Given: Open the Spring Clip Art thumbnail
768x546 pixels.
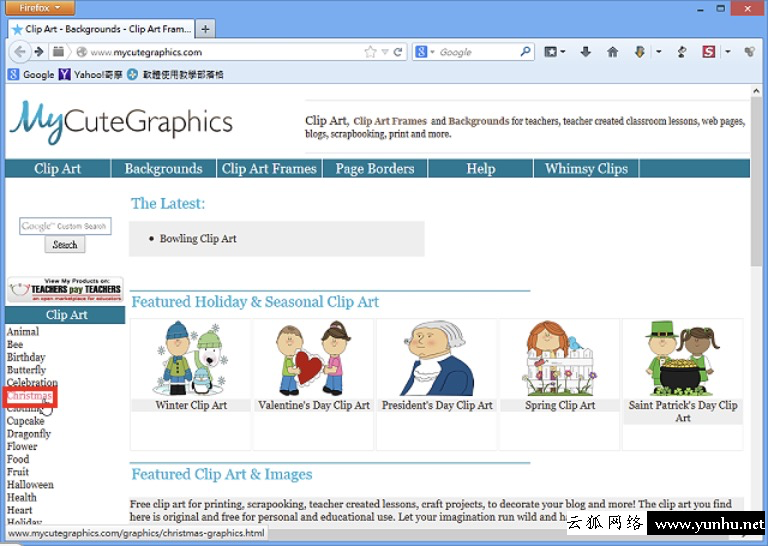Looking at the screenshot, I should click(560, 359).
